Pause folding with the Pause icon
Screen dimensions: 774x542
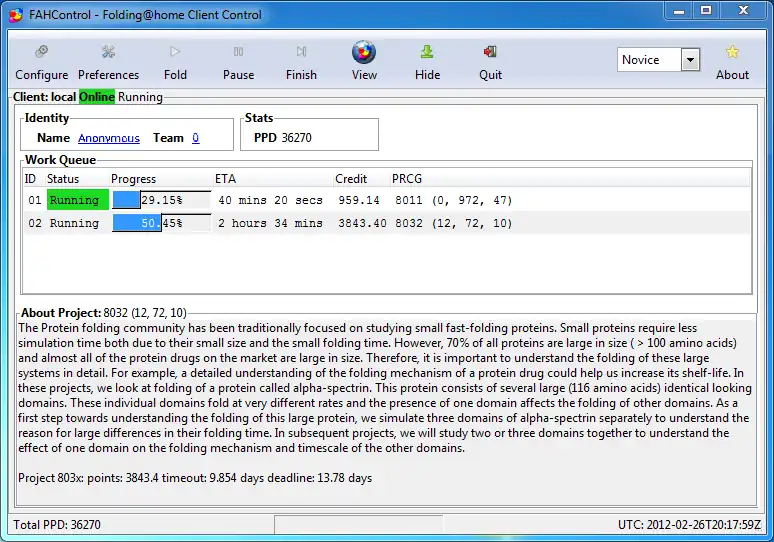(x=238, y=52)
